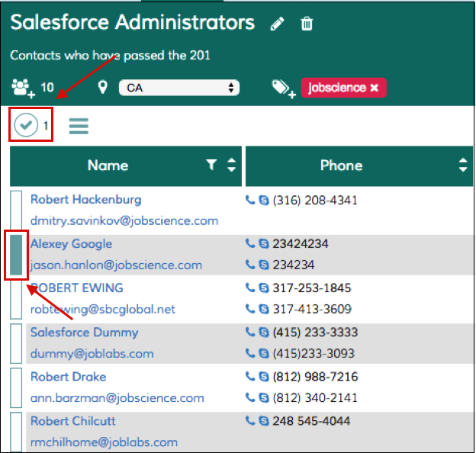
Task: Select ROBERT EWING's row checkbox
Action: 16,299
